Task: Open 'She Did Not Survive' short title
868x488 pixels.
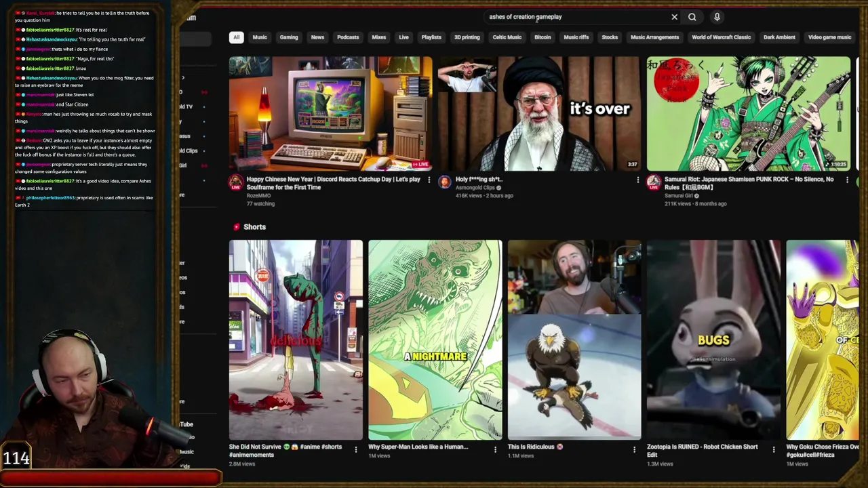Action: (x=285, y=451)
